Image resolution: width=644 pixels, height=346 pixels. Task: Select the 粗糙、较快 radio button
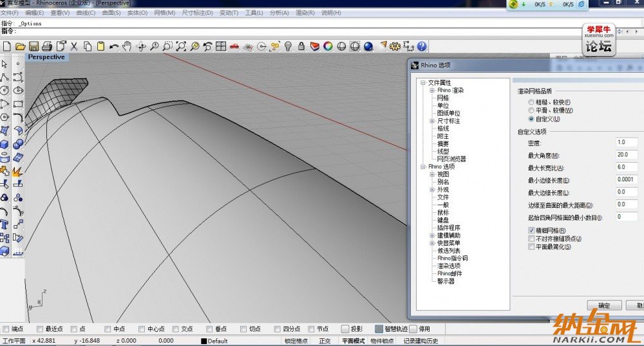tap(531, 102)
